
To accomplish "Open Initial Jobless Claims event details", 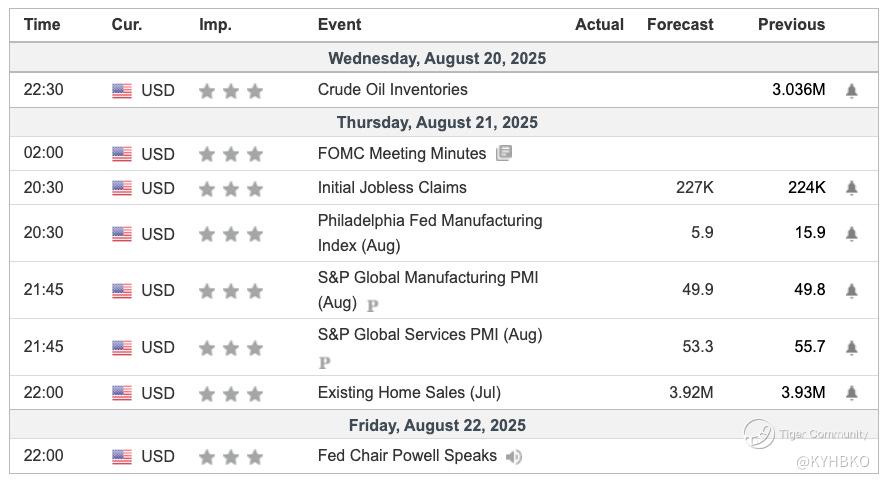I will tap(392, 188).
